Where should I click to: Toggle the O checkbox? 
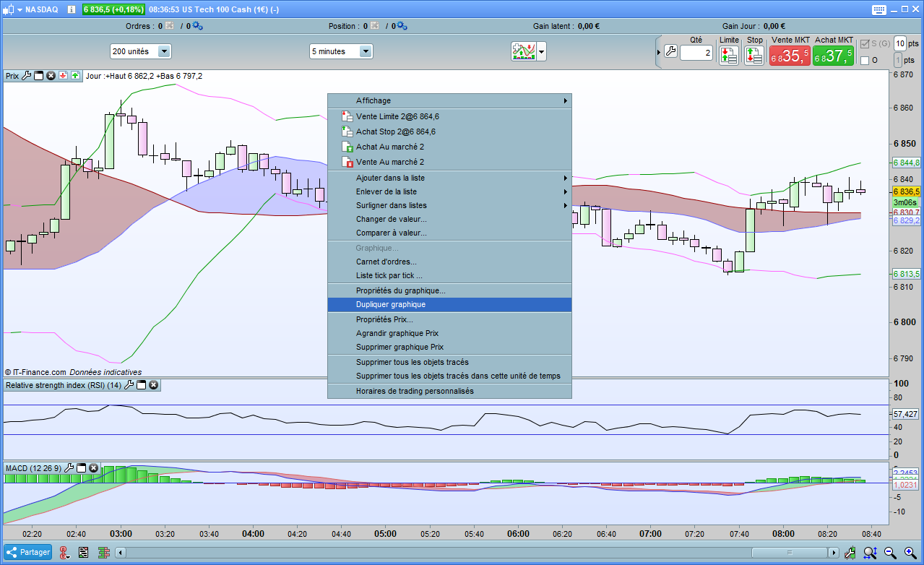point(865,61)
